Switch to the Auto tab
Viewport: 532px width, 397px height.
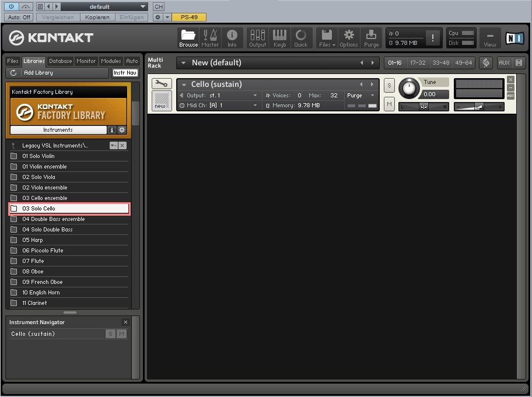132,61
